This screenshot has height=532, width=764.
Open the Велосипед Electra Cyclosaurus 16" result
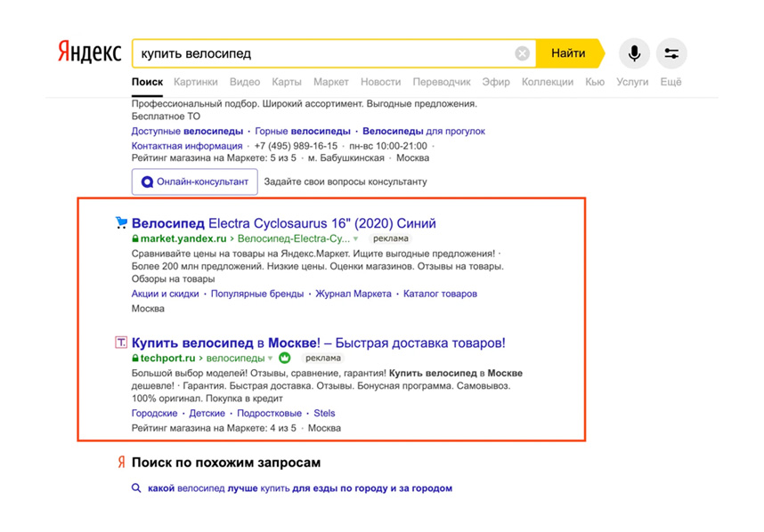click(x=283, y=223)
